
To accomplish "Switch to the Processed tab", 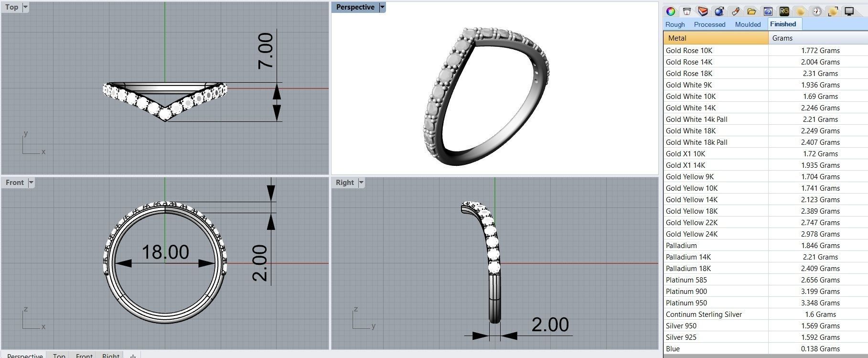I will (x=709, y=24).
